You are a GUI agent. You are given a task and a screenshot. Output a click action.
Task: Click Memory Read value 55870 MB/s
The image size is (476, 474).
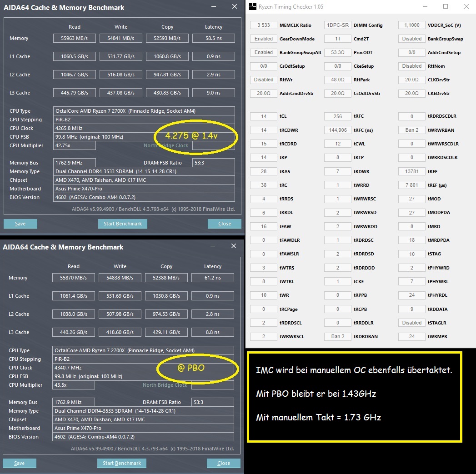(74, 278)
